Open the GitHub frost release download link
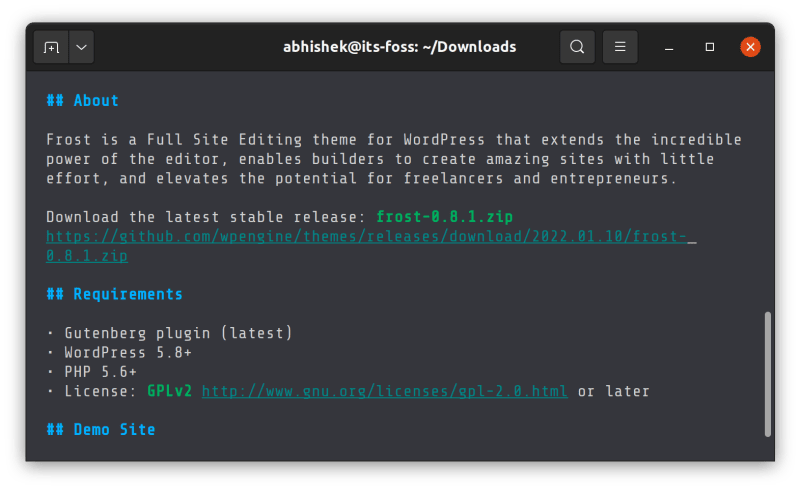This screenshot has width=800, height=490. tap(370, 236)
